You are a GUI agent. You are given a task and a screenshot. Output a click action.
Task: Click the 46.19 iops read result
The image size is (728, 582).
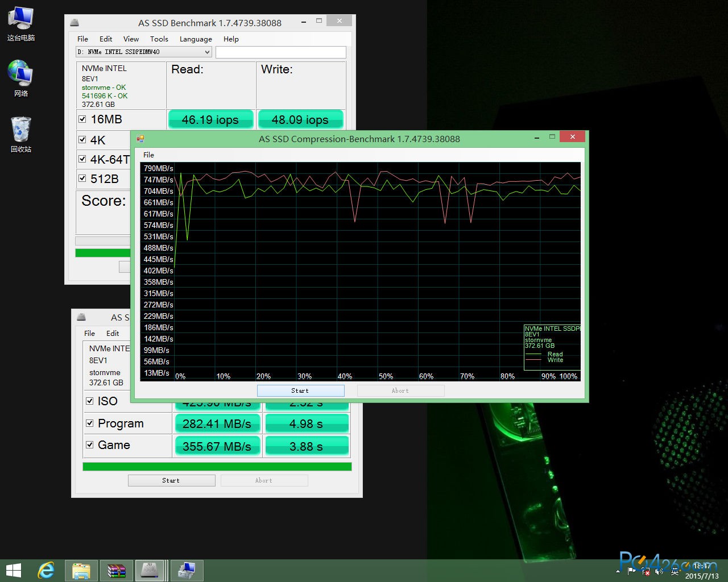[x=210, y=119]
